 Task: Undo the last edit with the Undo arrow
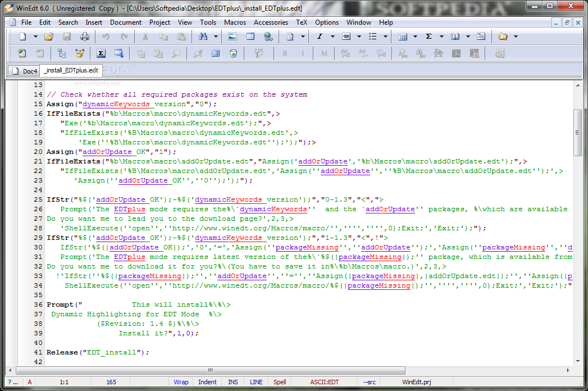[106, 37]
